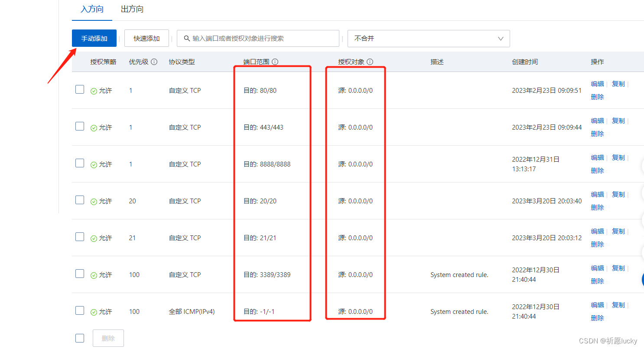Click the allow check icon in 20/20 row
The width and height of the screenshot is (644, 349).
pos(94,202)
